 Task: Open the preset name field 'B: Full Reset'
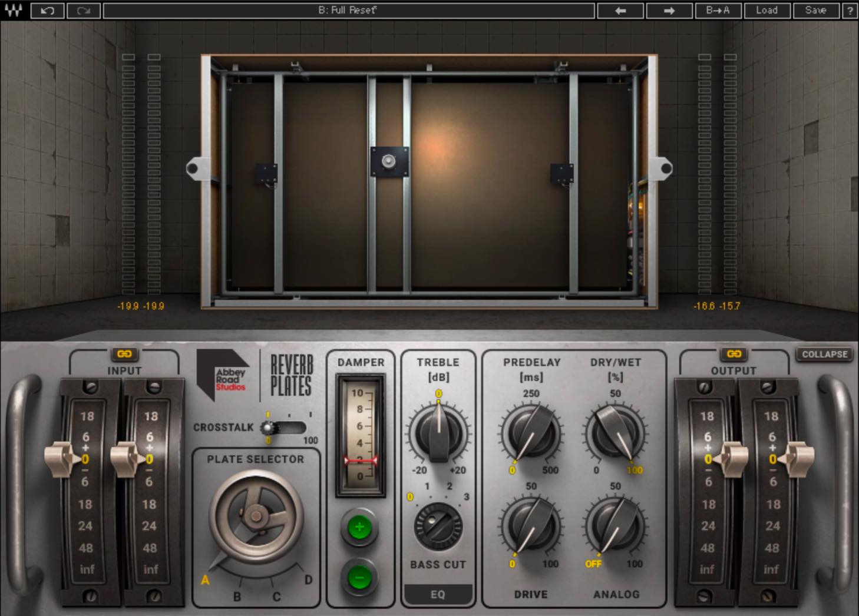pyautogui.click(x=348, y=11)
